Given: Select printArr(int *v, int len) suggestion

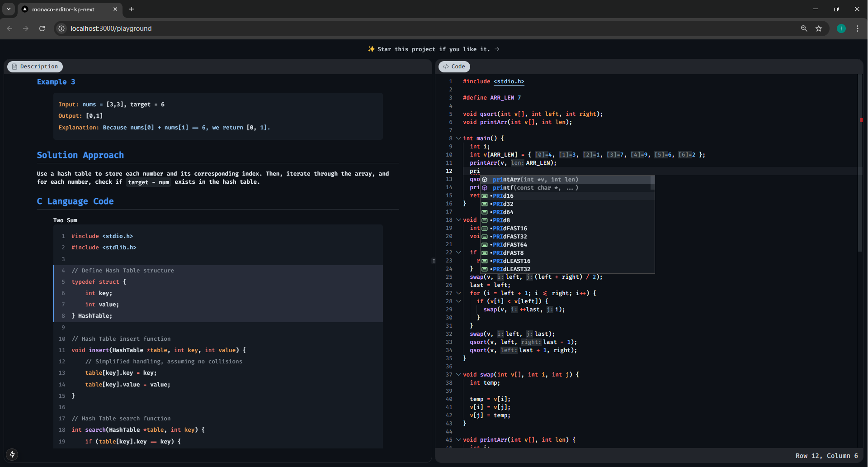Looking at the screenshot, I should pos(535,180).
